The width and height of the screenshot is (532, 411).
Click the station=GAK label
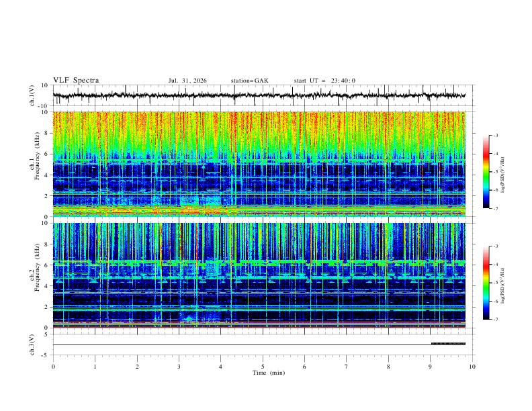249,81
